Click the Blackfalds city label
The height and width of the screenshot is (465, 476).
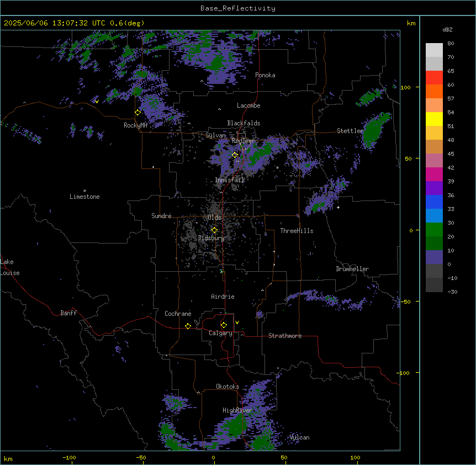(244, 123)
